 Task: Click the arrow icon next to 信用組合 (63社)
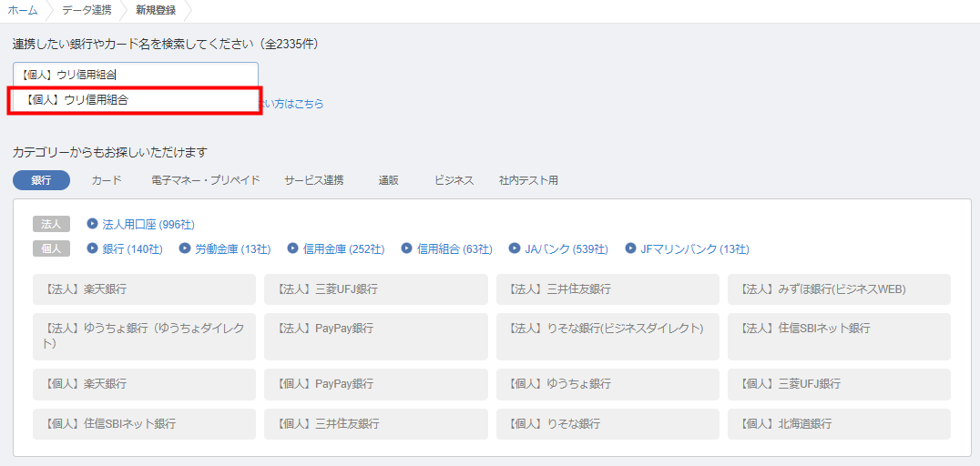pyautogui.click(x=407, y=248)
